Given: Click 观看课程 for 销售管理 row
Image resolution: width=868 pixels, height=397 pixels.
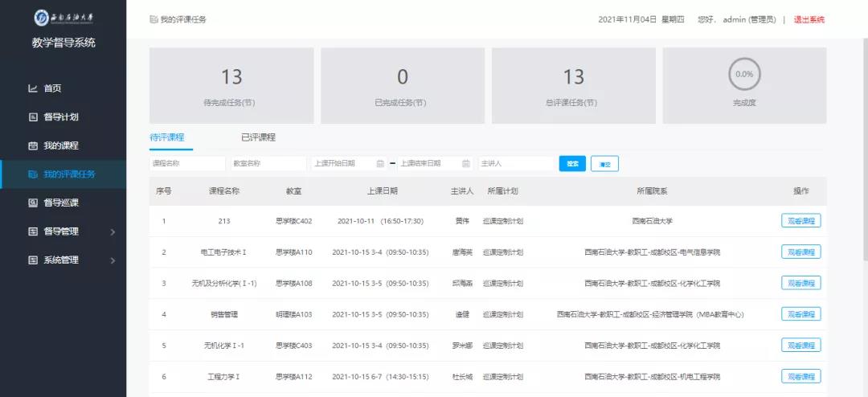Looking at the screenshot, I should [800, 314].
